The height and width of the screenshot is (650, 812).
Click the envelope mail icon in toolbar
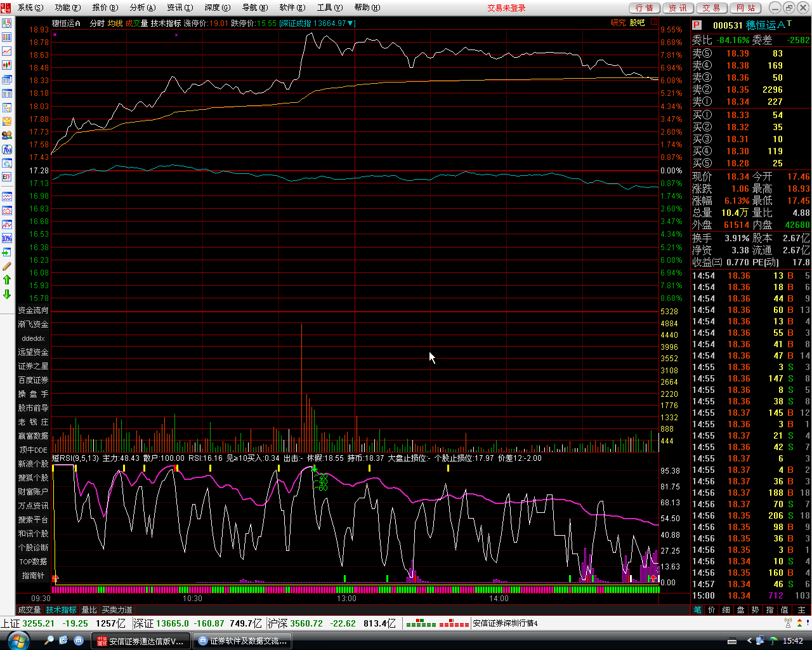[7, 121]
